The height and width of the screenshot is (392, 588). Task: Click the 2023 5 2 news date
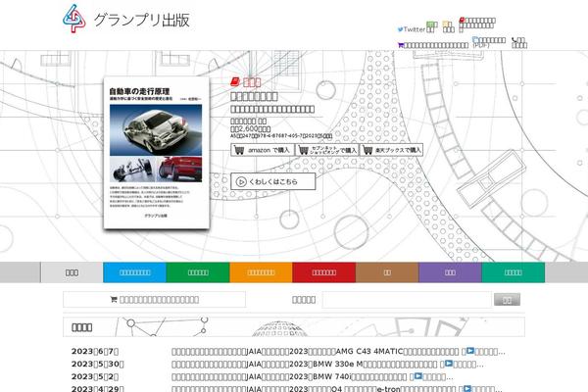[95, 376]
